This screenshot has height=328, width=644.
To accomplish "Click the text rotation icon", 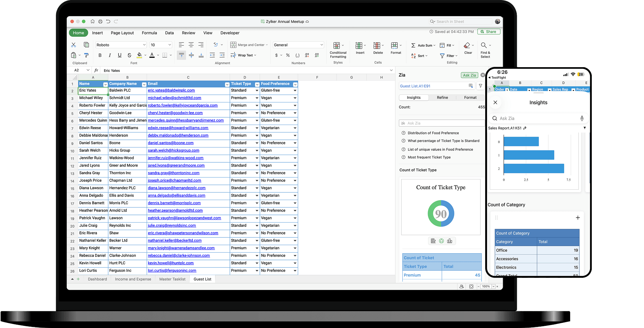I will pyautogui.click(x=216, y=45).
